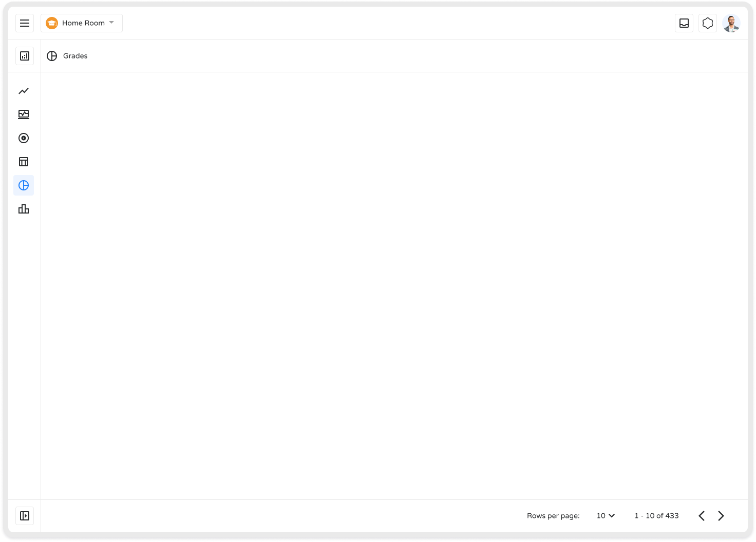The height and width of the screenshot is (542, 756).
Task: Select the highlighted Grades pie sidebar icon
Action: pyautogui.click(x=24, y=185)
